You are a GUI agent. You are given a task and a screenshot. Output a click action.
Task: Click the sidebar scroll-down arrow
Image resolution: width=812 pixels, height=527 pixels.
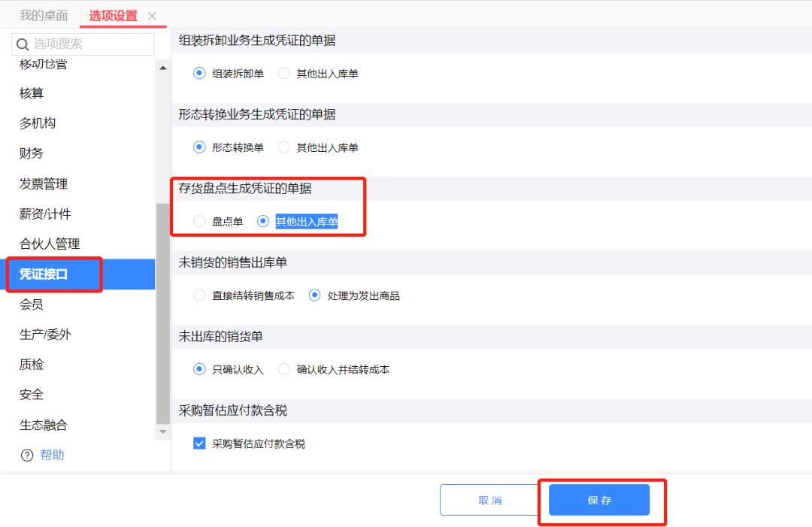point(163,432)
